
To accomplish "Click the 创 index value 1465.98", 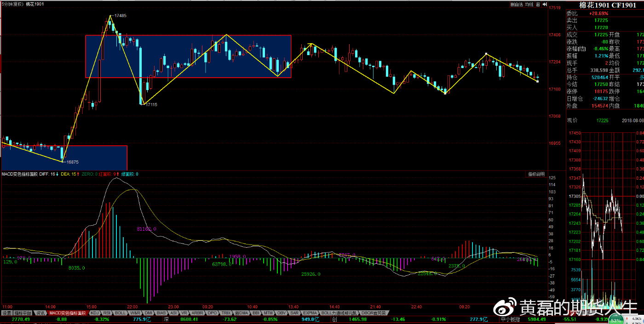I will (x=357, y=319).
